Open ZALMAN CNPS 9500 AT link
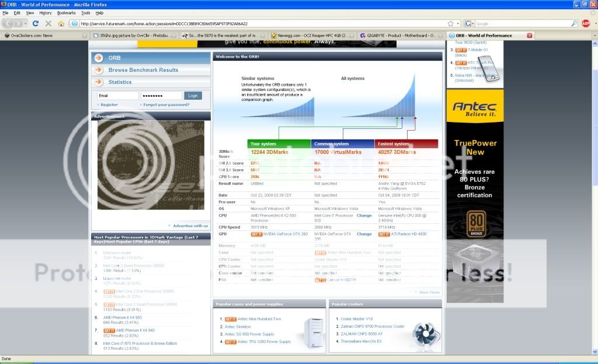The height and width of the screenshot is (364, 598). point(361,334)
